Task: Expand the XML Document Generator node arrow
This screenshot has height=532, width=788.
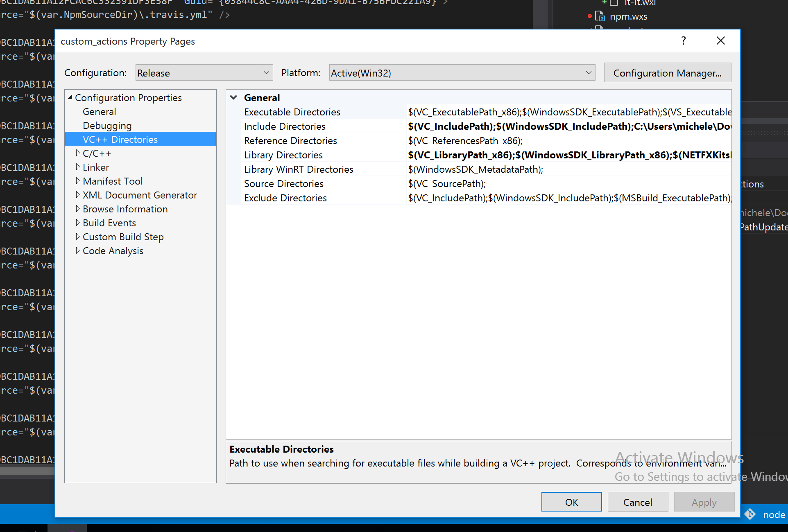Action: pos(77,195)
